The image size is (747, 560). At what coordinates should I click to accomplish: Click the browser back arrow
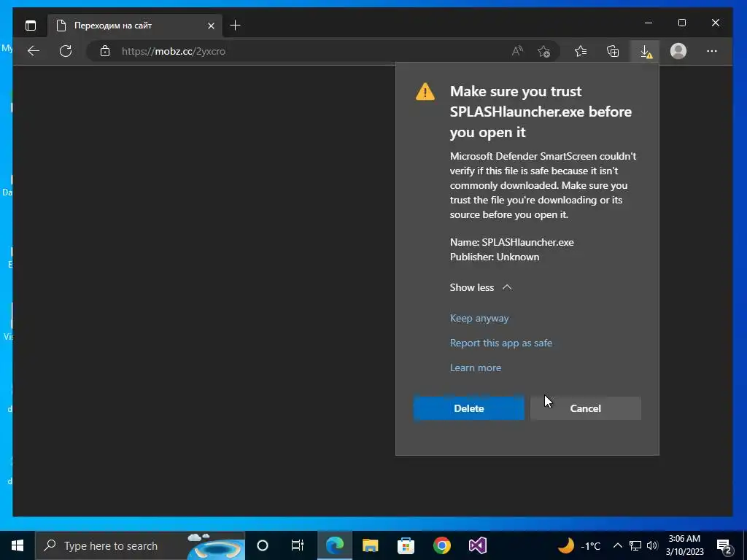tap(34, 51)
